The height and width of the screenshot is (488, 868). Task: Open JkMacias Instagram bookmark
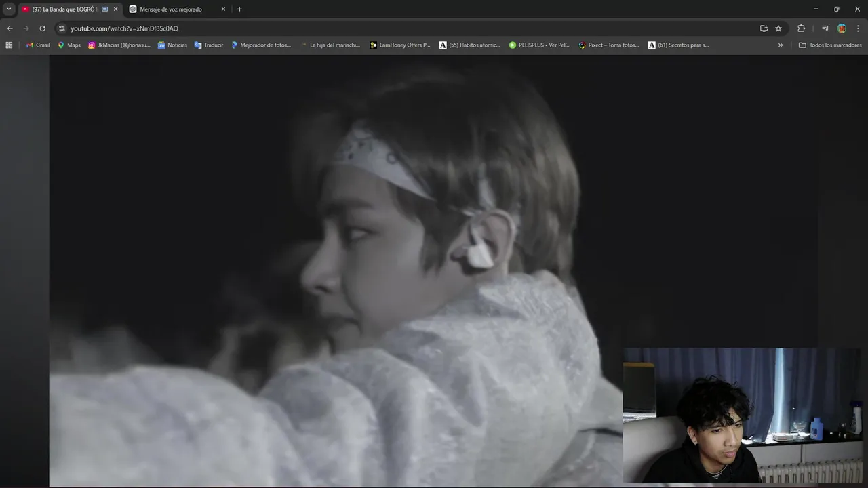[x=119, y=45]
